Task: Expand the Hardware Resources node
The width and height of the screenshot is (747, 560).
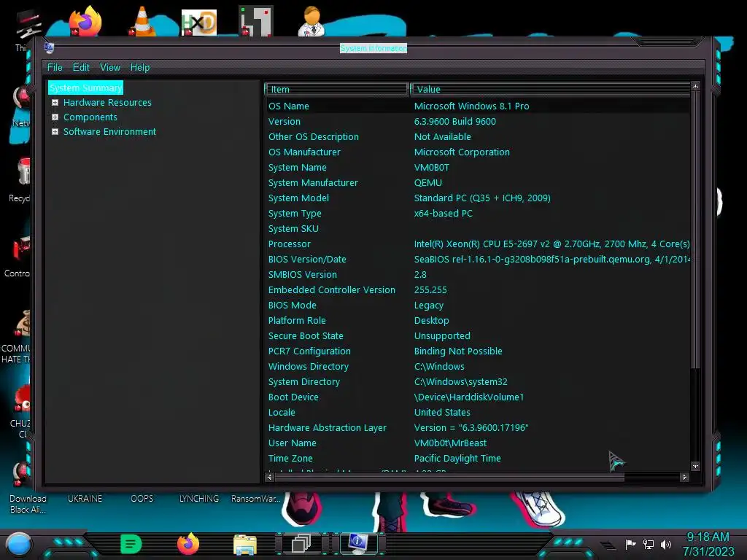Action: click(x=55, y=102)
